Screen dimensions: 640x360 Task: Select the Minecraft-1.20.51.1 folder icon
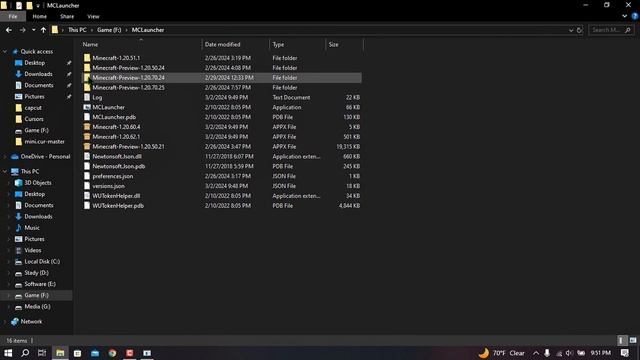coord(87,58)
